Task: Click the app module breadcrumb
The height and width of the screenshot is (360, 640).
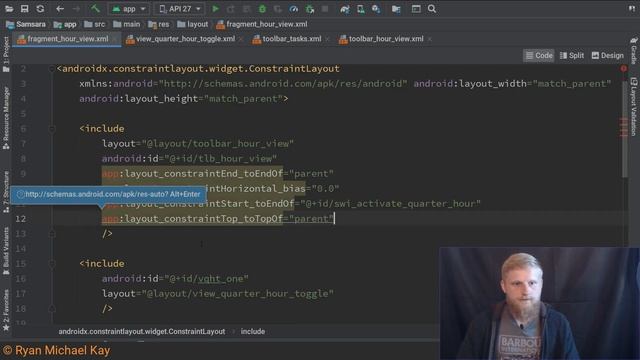Action: (x=65, y=24)
